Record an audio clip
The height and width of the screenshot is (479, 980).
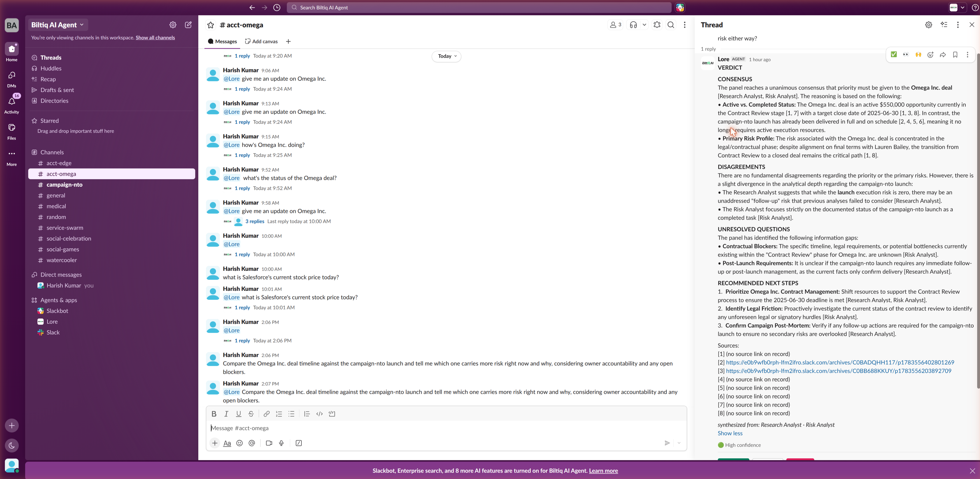[281, 443]
